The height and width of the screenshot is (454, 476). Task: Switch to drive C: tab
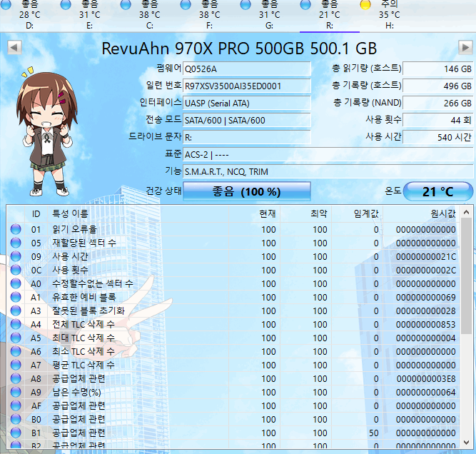(150, 15)
